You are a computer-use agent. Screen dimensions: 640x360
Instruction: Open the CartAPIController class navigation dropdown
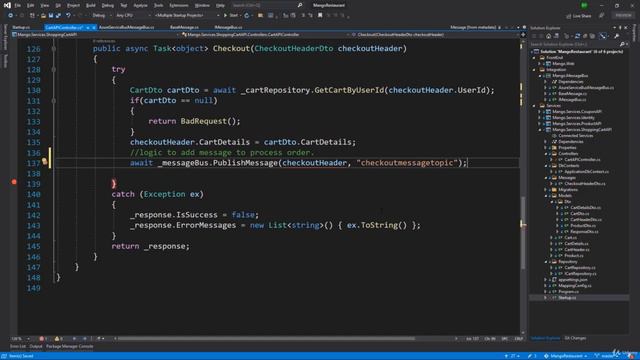[x=265, y=35]
